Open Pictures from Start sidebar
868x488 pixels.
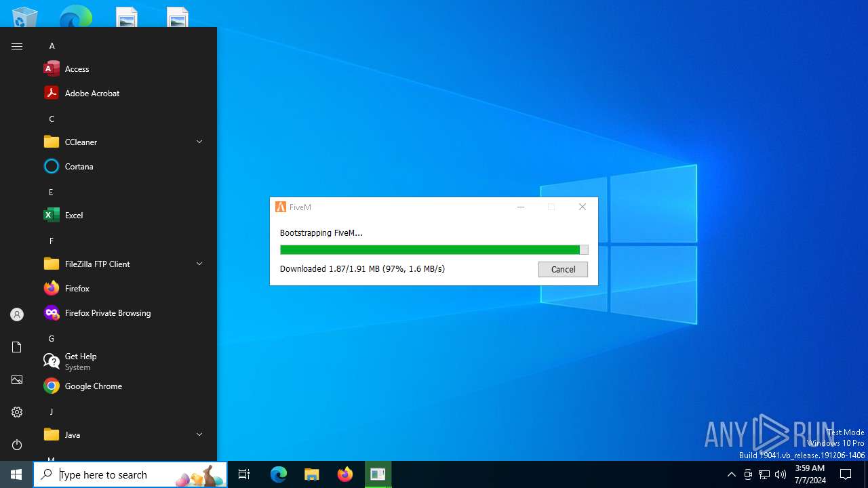tap(17, 380)
